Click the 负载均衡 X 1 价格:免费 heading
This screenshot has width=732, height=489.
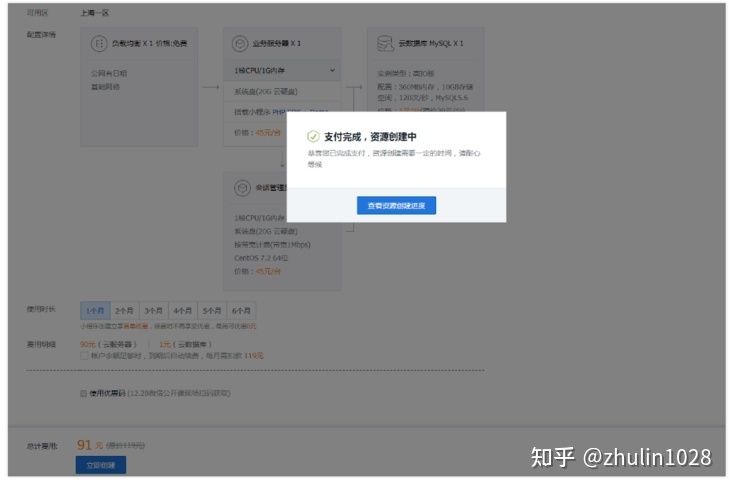pyautogui.click(x=149, y=43)
